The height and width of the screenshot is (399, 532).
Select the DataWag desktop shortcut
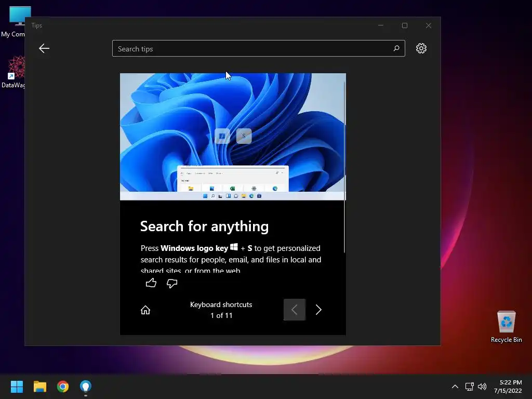[x=13, y=72]
